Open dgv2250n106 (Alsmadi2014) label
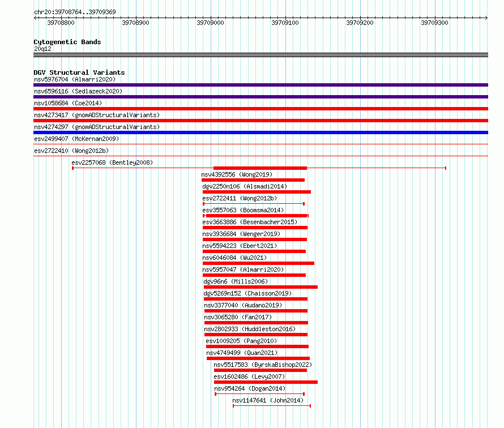The width and height of the screenshot is (504, 428). click(245, 186)
